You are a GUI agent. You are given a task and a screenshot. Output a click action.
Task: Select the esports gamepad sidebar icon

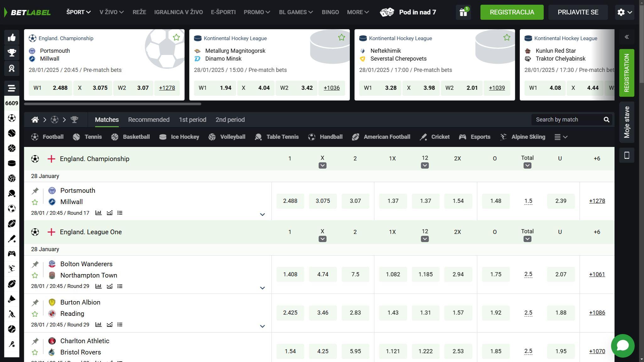click(x=12, y=254)
